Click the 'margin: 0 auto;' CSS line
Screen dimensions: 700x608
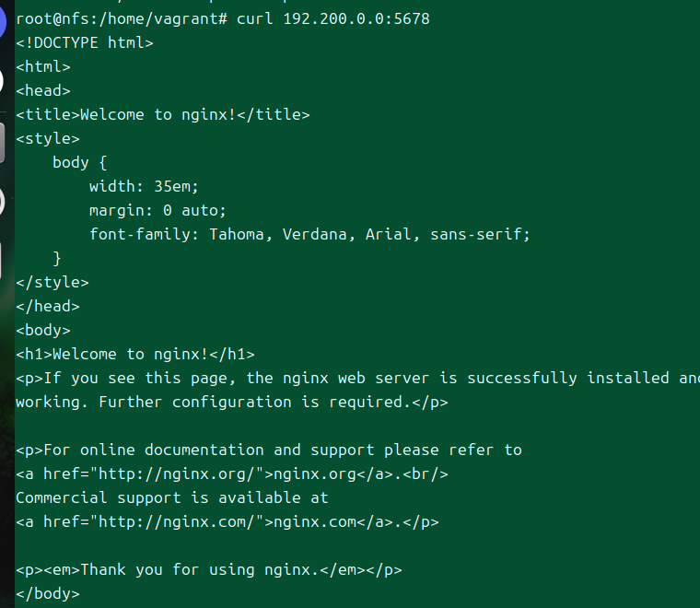point(157,210)
